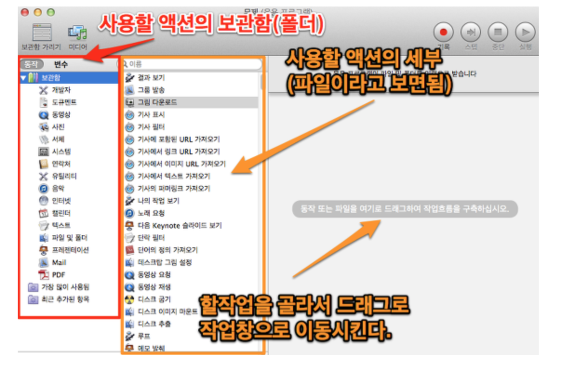Select the PDF category icon
The width and height of the screenshot is (588, 384).
pos(44,275)
